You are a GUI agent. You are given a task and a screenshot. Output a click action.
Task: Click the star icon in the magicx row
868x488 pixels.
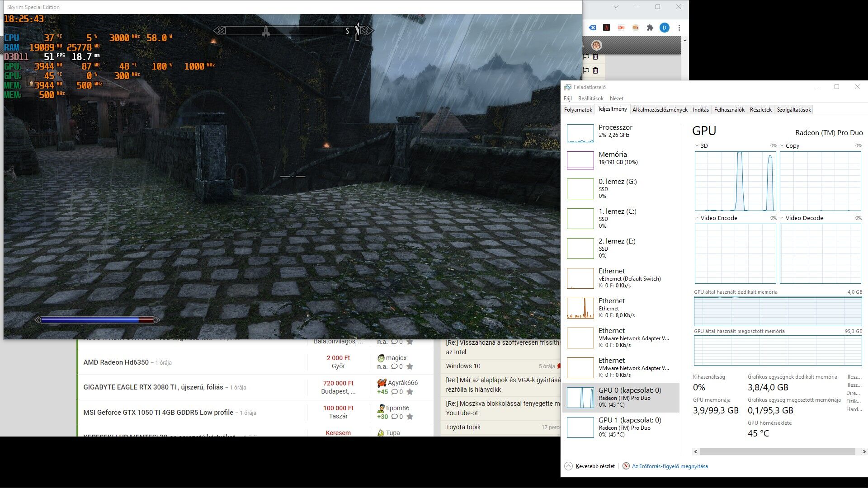[410, 366]
